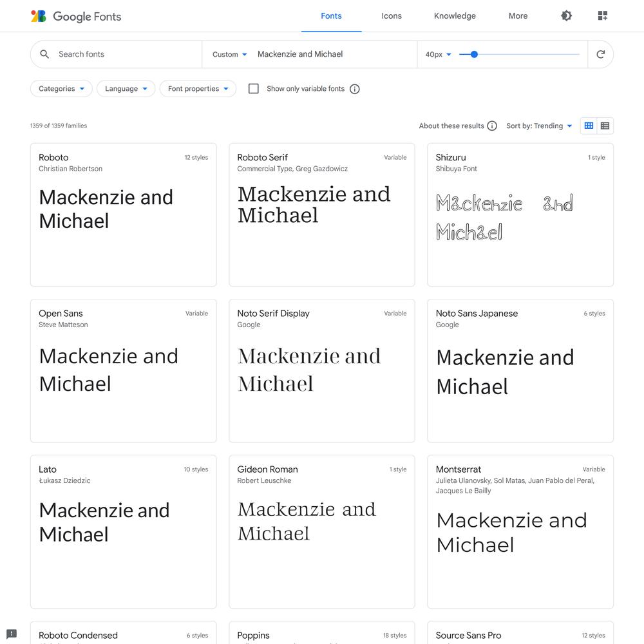The width and height of the screenshot is (644, 644).
Task: Open the Shizuru font card
Action: 520,215
